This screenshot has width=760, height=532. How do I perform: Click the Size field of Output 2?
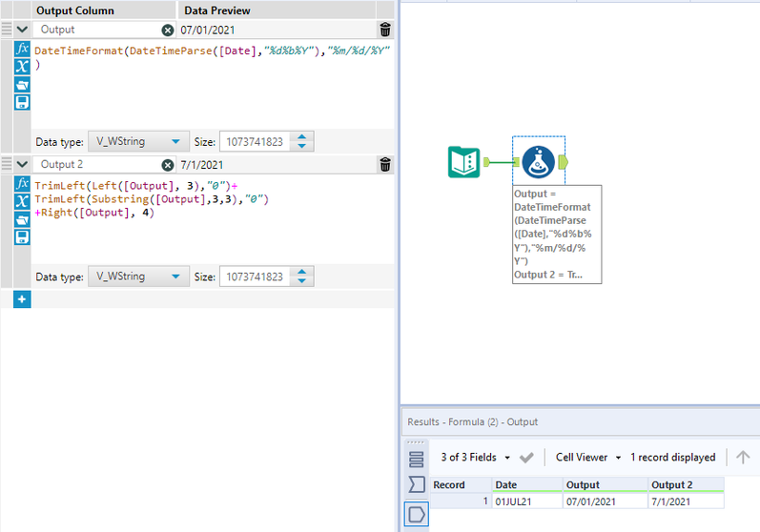(256, 276)
